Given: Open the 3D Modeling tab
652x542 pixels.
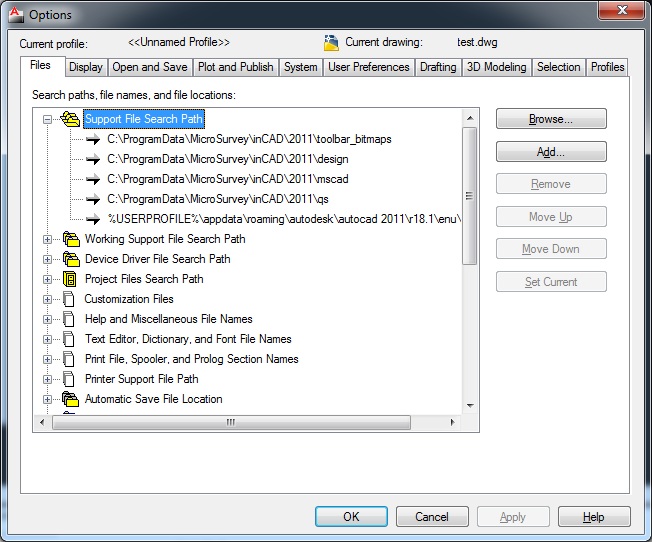Looking at the screenshot, I should pyautogui.click(x=497, y=67).
